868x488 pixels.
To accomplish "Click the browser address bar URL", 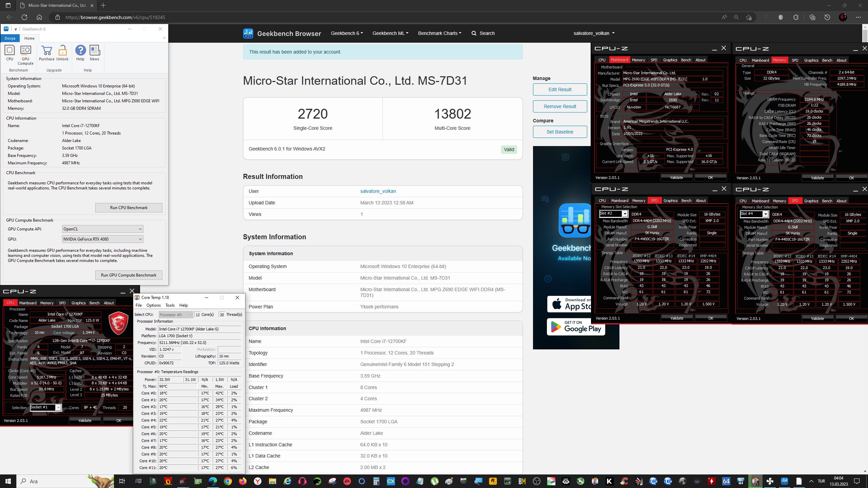I will click(x=115, y=17).
